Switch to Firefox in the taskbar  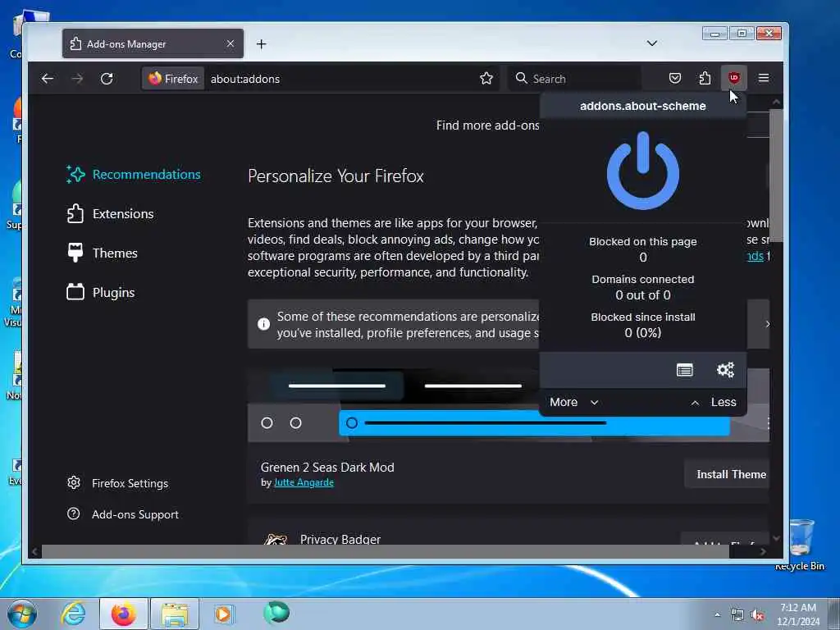123,614
